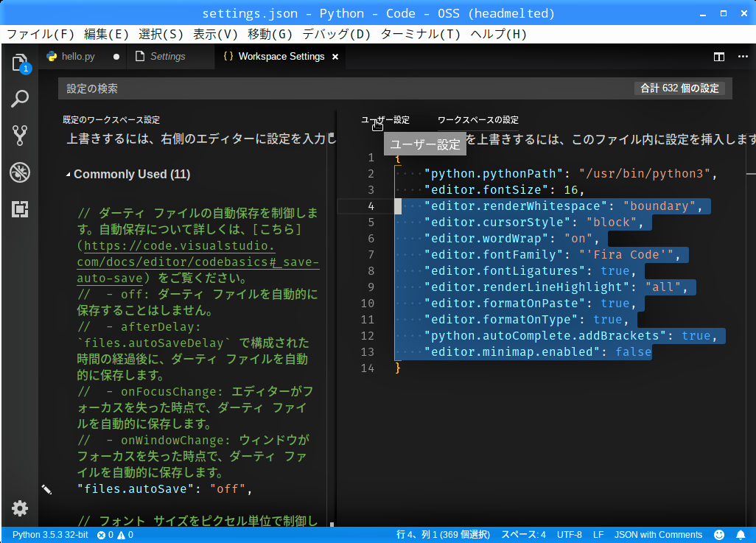Click the "editor.renderLineHighlight" setting key
This screenshot has height=543, width=756.
coord(527,287)
